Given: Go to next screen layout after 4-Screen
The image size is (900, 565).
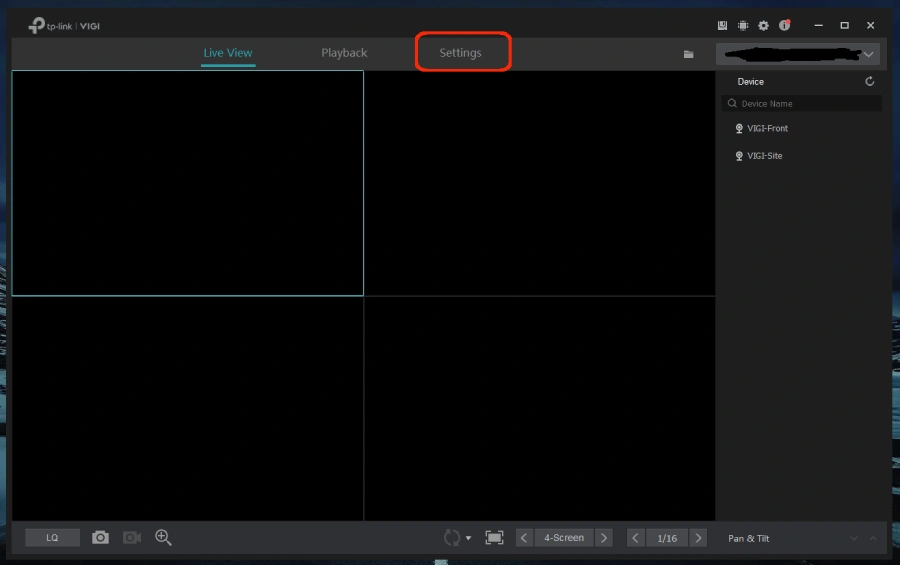Looking at the screenshot, I should (604, 538).
